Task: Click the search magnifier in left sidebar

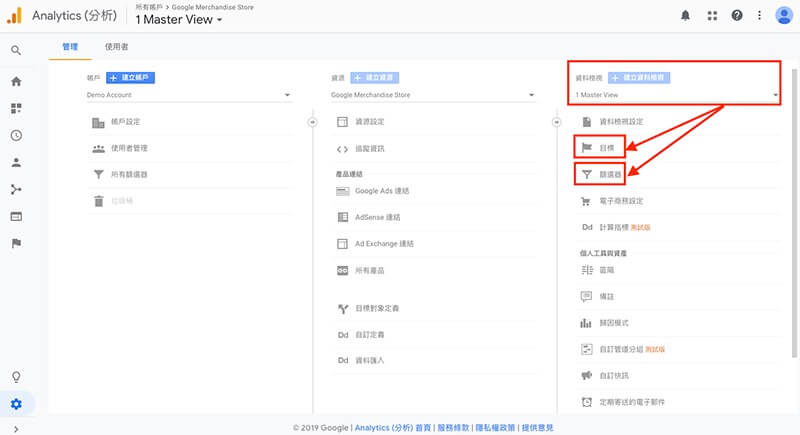Action: pyautogui.click(x=16, y=50)
